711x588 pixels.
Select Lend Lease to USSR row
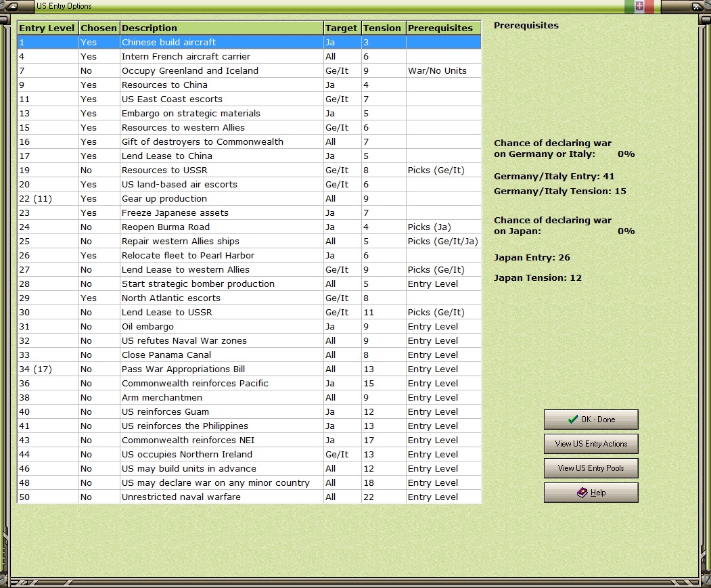(249, 312)
